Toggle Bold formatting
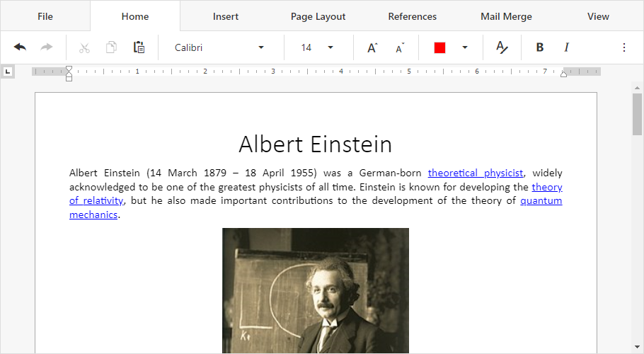 pos(539,47)
